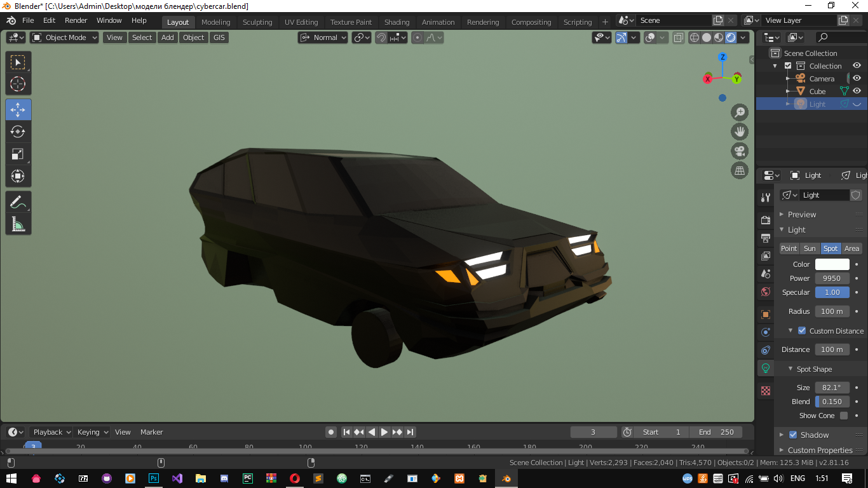Open the Object Data light properties tab
This screenshot has height=488, width=868.
pyautogui.click(x=766, y=368)
